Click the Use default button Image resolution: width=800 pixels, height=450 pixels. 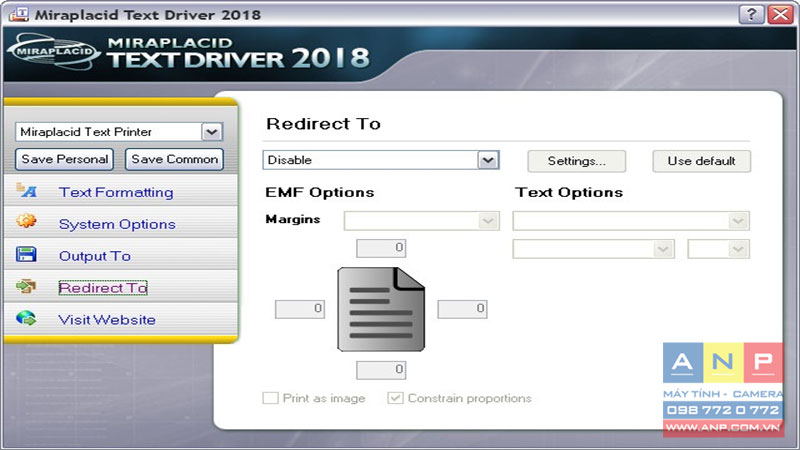coord(702,161)
